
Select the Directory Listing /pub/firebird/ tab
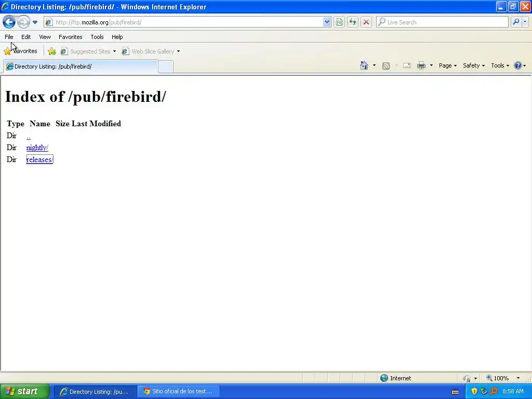(81, 66)
